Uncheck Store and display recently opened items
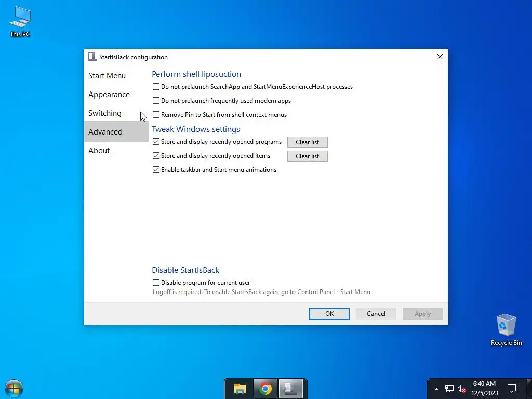 156,156
